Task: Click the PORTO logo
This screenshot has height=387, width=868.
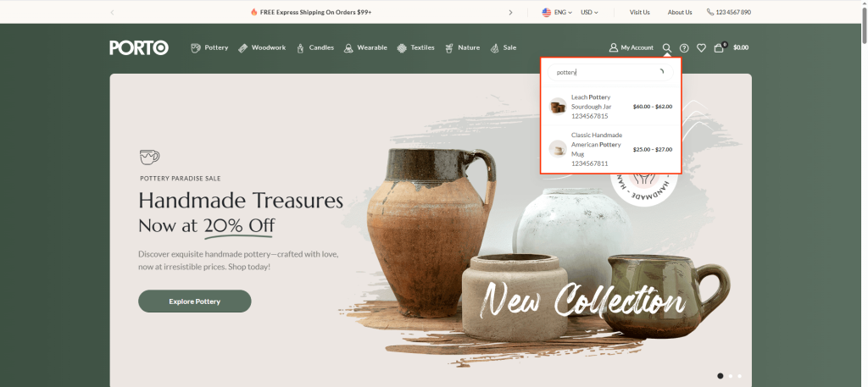Action: [x=139, y=47]
